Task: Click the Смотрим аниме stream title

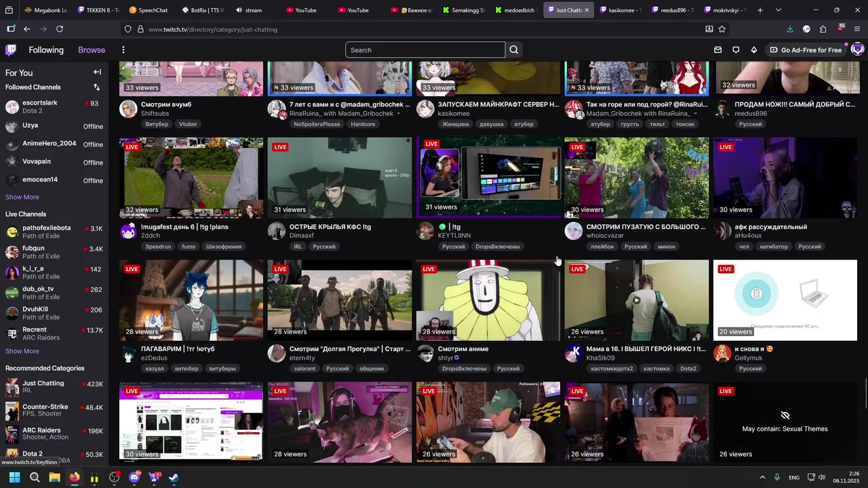Action: click(463, 349)
